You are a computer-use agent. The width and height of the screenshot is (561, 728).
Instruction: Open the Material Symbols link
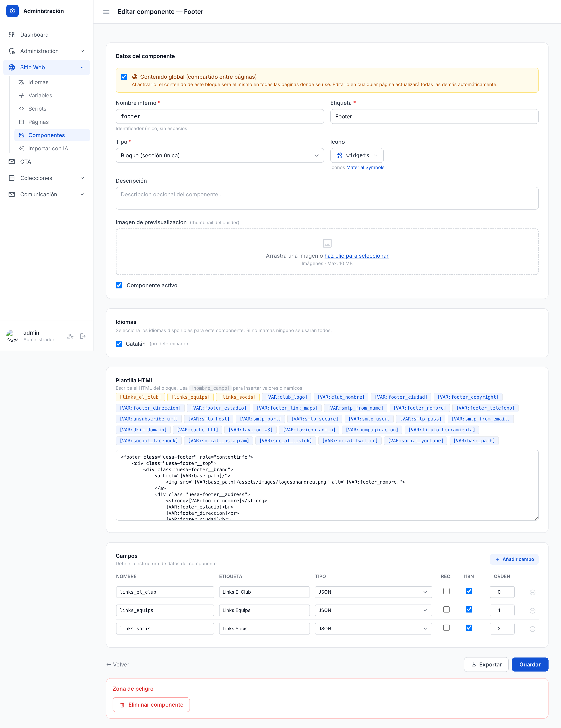tap(365, 168)
